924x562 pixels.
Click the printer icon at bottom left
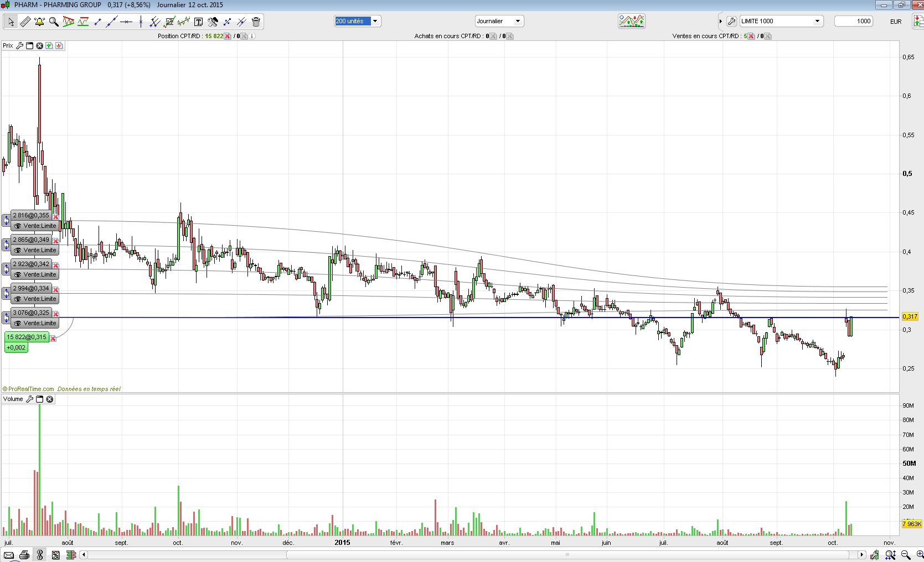click(x=24, y=555)
